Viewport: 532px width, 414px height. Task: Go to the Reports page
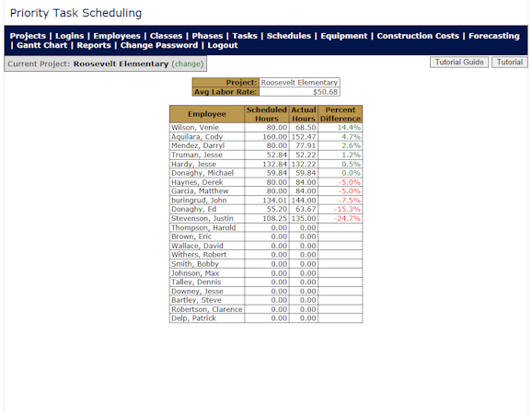coord(94,45)
